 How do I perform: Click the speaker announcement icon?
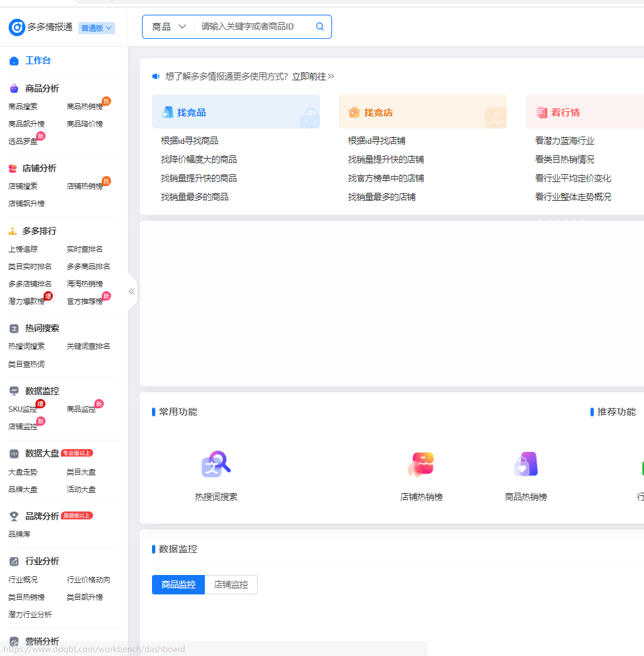coord(156,76)
